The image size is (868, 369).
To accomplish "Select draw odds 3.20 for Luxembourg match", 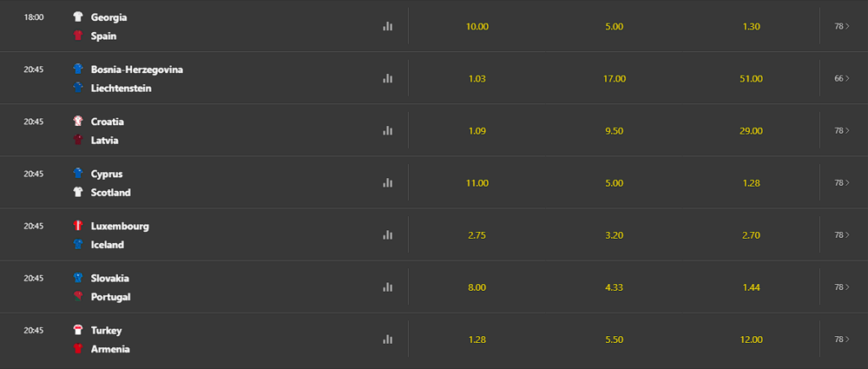I will tap(615, 234).
